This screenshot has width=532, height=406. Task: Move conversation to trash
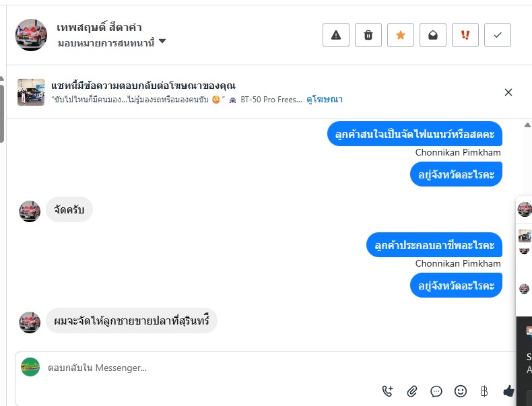pos(368,35)
